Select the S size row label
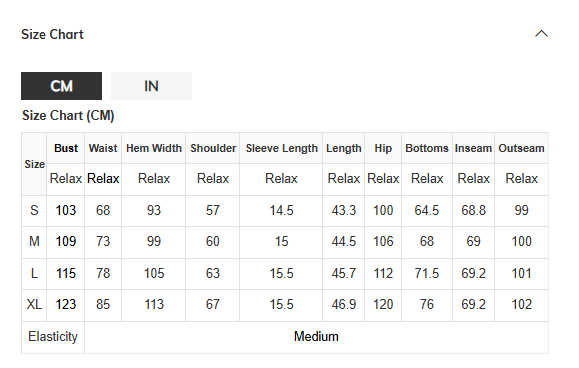The image size is (579, 368). click(34, 210)
